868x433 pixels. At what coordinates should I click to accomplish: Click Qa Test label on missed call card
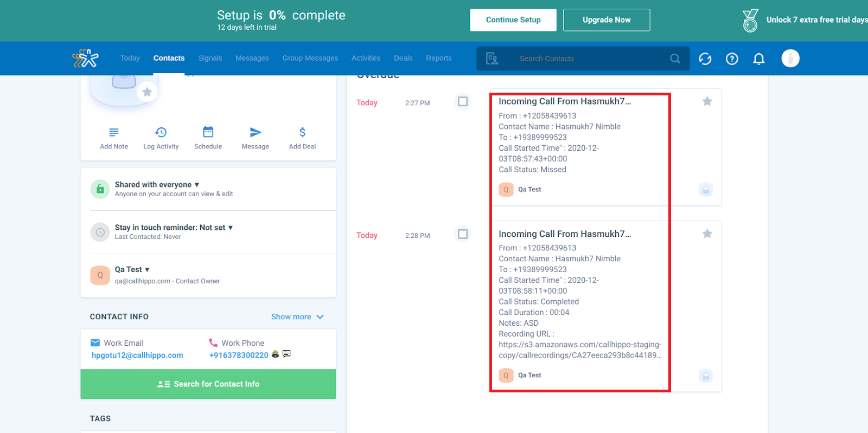point(529,190)
